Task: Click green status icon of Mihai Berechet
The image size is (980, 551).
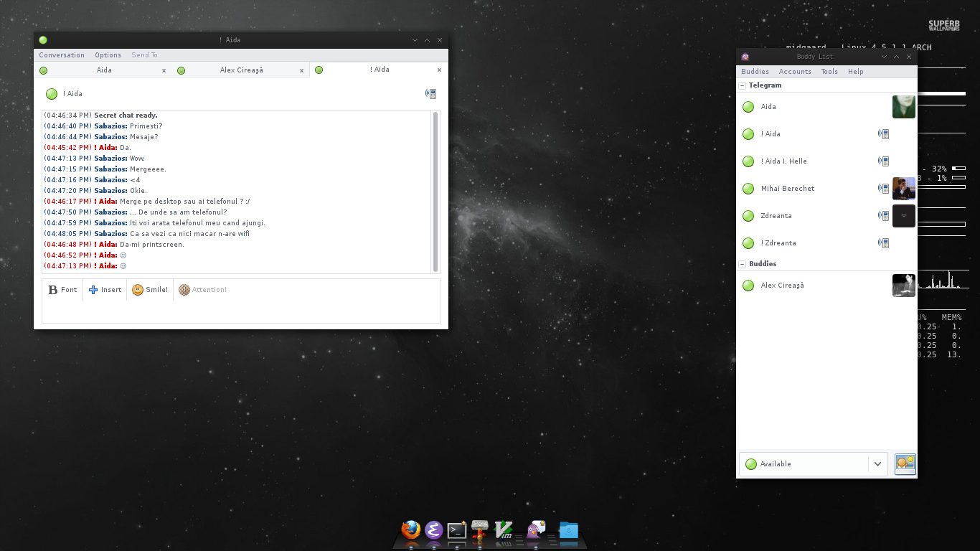Action: click(x=748, y=189)
